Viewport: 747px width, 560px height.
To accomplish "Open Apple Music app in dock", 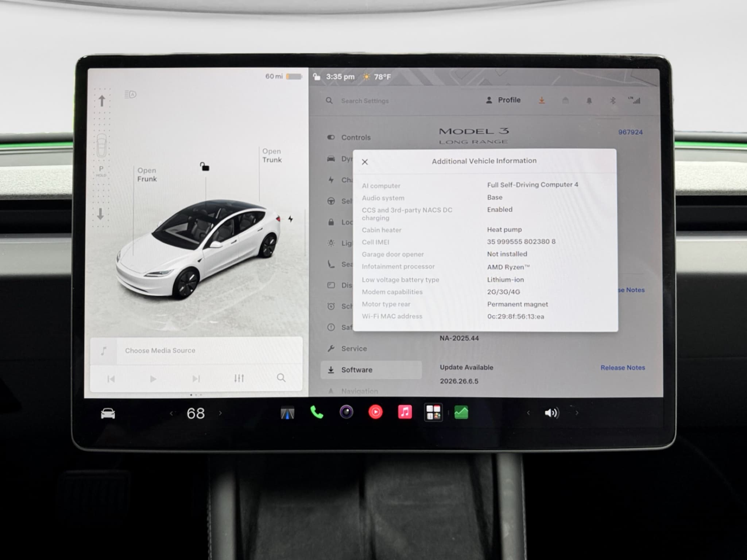I will point(405,412).
